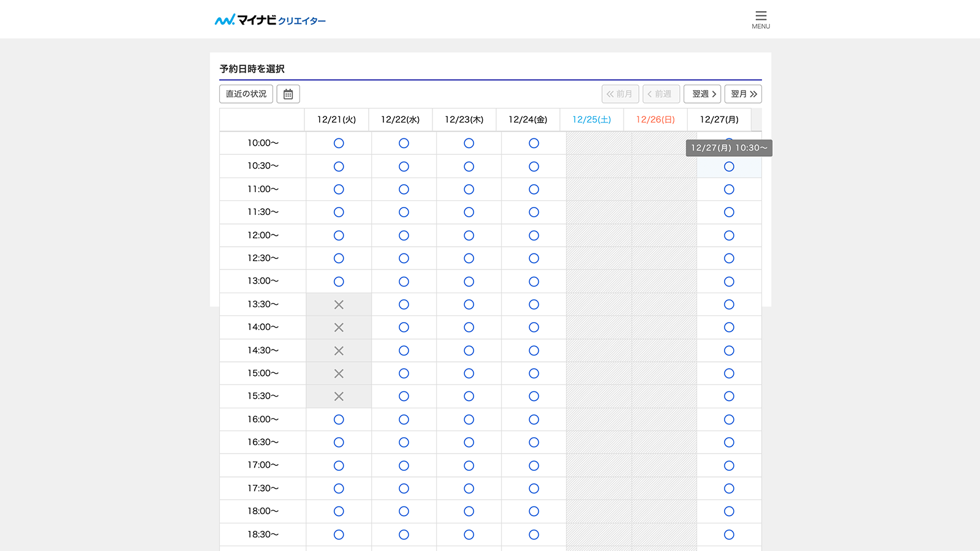The image size is (980, 551).
Task: Select 12/27(月) 13:00 available slot
Action: pos(729,282)
